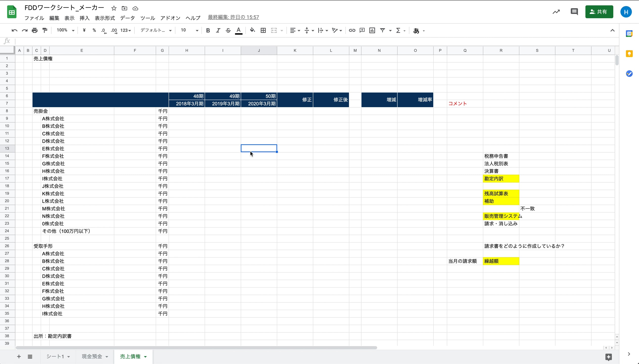The height and width of the screenshot is (364, 639).
Task: Star this spreadsheet document
Action: (x=114, y=8)
